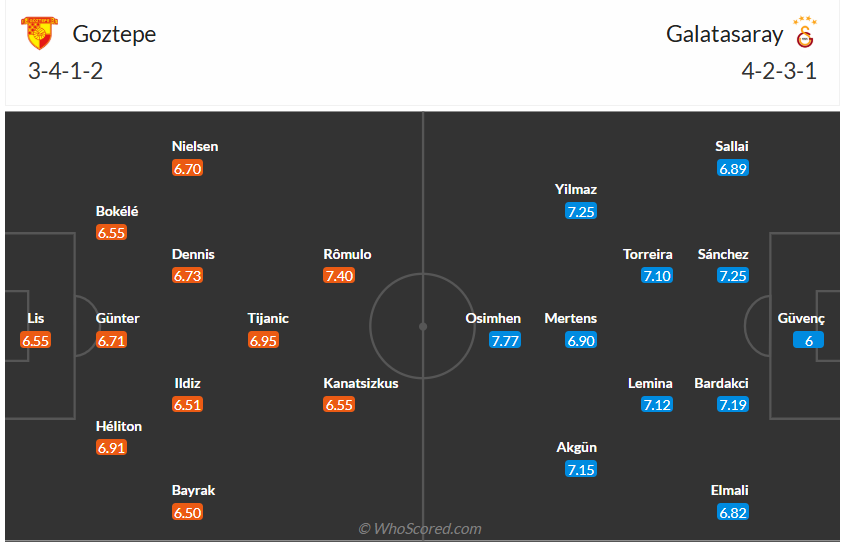The width and height of the screenshot is (844, 542).
Task: Select Yilmaz's 7.25 rating badge
Action: (x=581, y=211)
